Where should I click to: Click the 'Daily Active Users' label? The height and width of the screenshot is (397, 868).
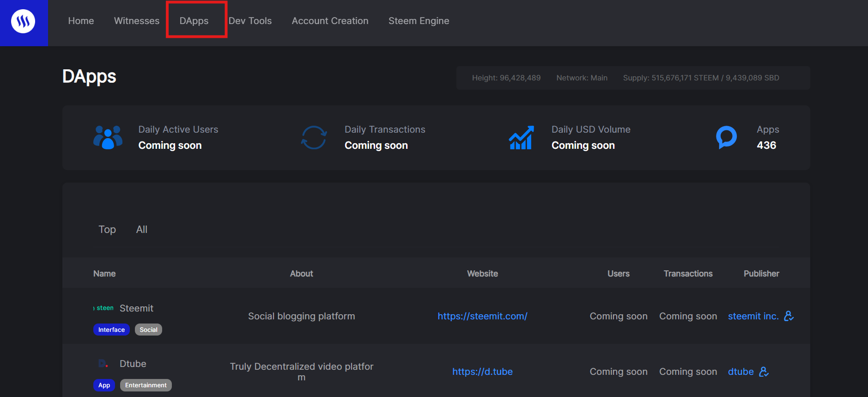[178, 129]
